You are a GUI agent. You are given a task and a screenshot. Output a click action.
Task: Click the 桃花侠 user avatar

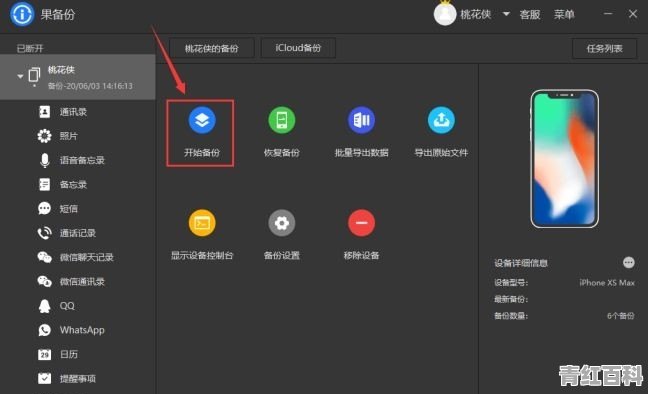(x=445, y=14)
